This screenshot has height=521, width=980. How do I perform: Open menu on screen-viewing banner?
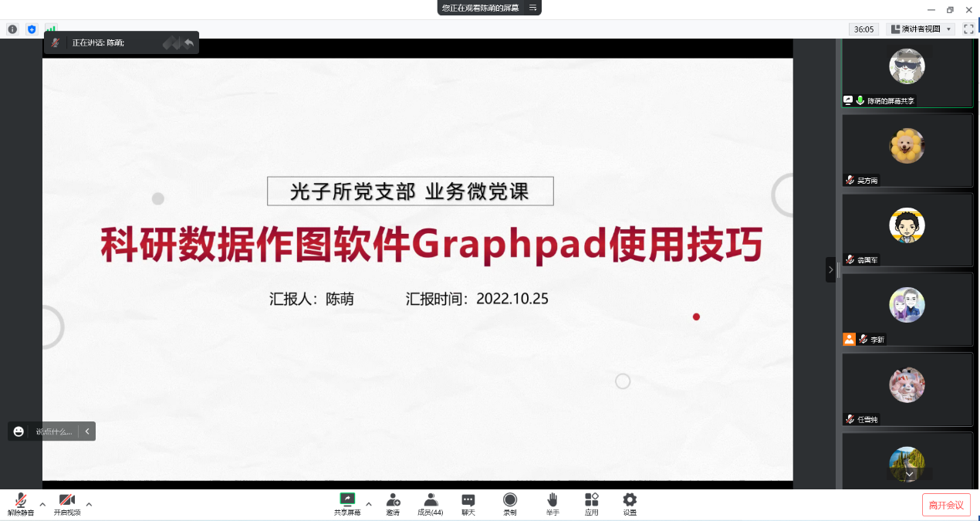pyautogui.click(x=532, y=8)
